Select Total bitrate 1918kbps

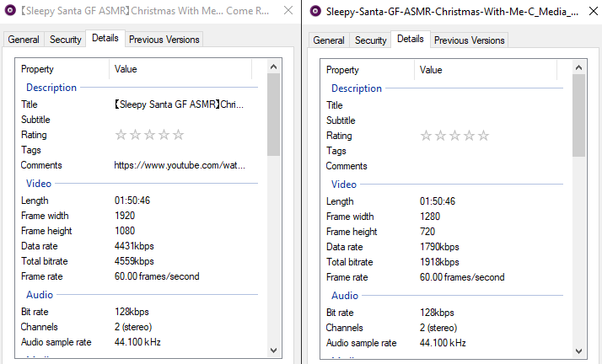[x=439, y=262]
